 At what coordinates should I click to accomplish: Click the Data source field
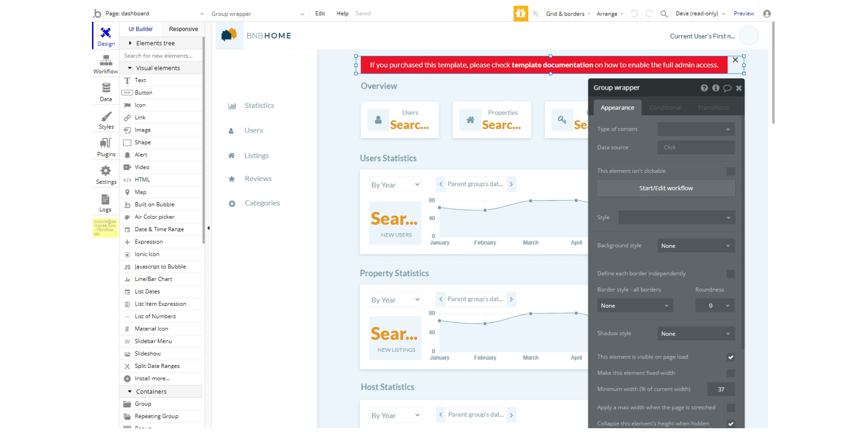(696, 148)
